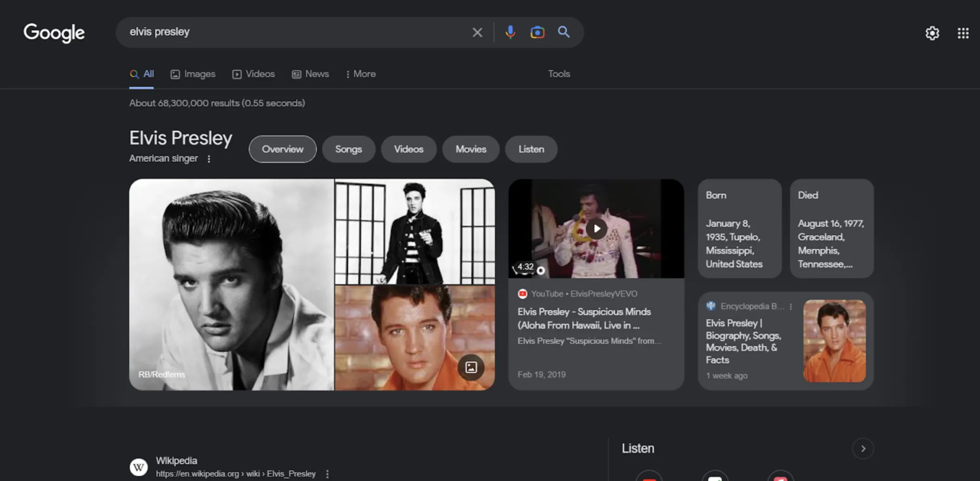Start voice search with microphone icon
This screenshot has width=980, height=481.
(510, 32)
